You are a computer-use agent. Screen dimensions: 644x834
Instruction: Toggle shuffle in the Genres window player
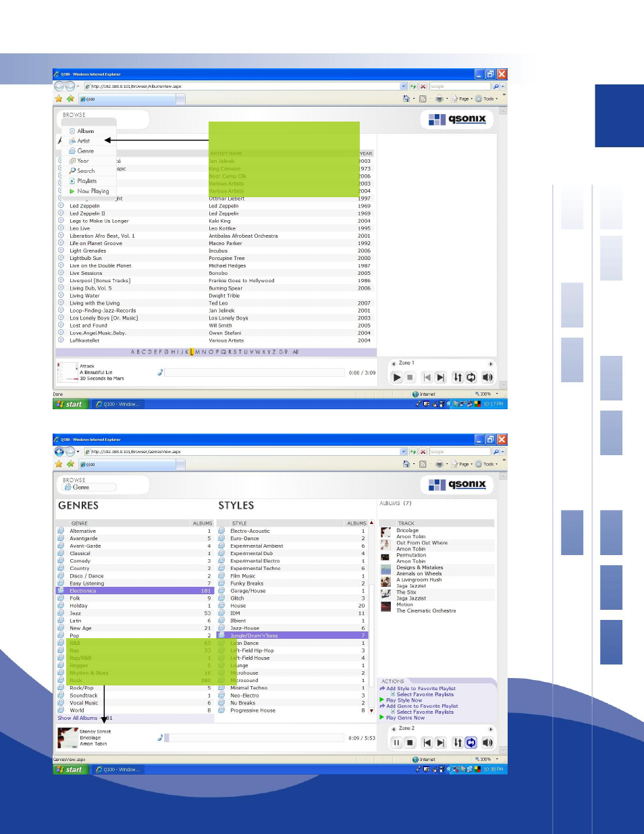(458, 743)
